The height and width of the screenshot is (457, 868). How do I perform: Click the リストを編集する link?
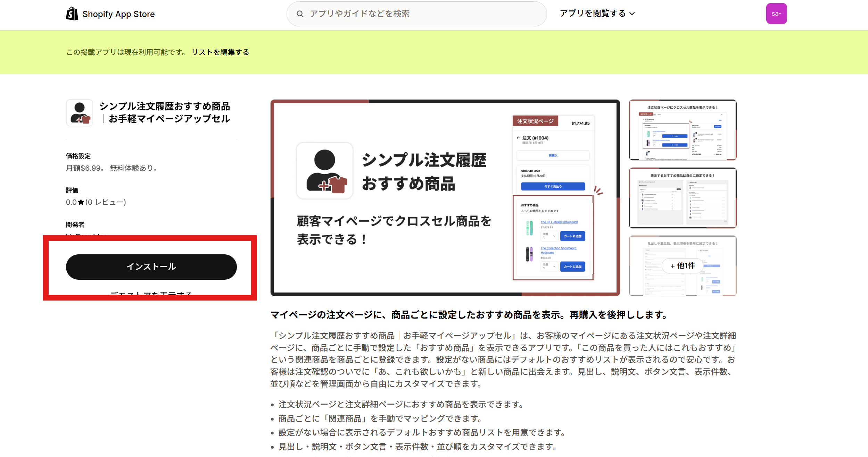click(x=220, y=52)
